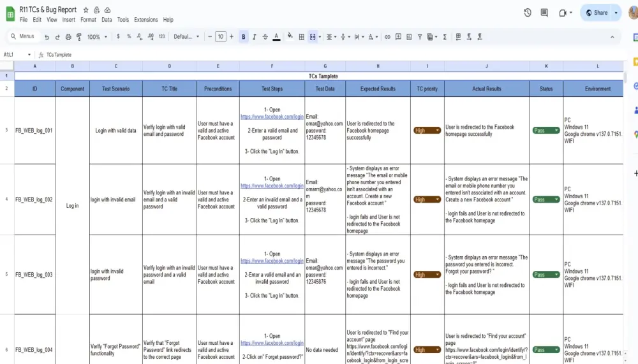Open the fill color picker
Viewport: 638px width, 364px height.
(x=290, y=36)
